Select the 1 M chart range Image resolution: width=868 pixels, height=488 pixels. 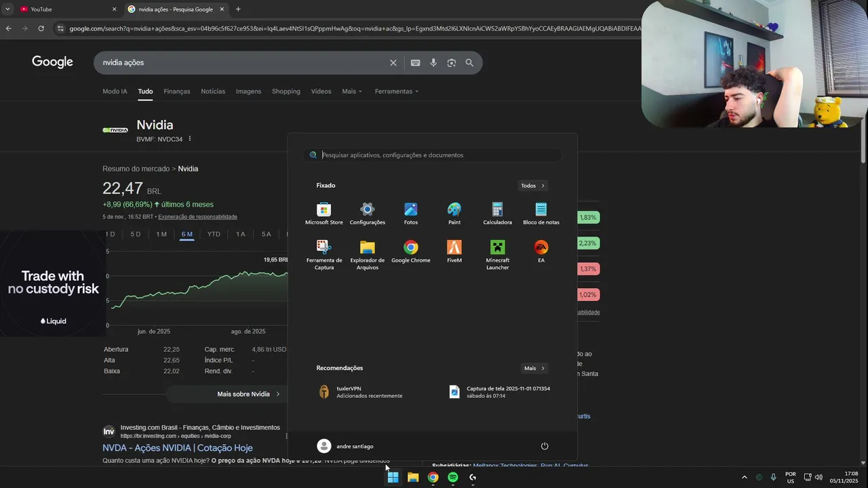tap(161, 235)
